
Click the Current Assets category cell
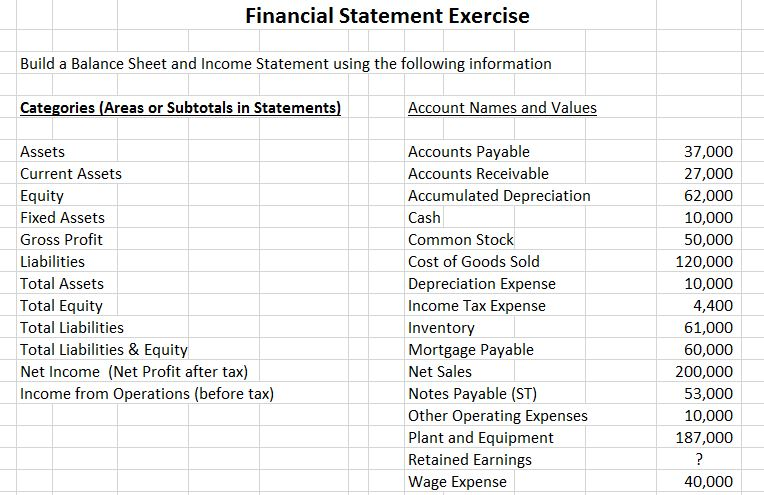pos(71,174)
